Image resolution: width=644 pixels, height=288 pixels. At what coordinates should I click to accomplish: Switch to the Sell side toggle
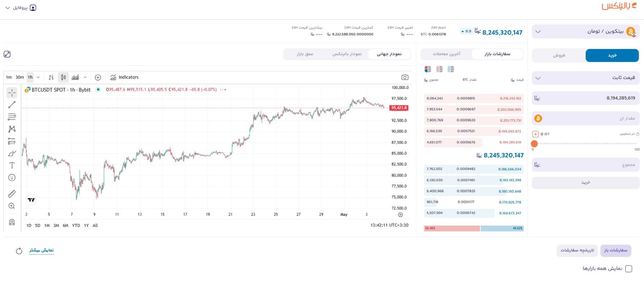tap(559, 55)
